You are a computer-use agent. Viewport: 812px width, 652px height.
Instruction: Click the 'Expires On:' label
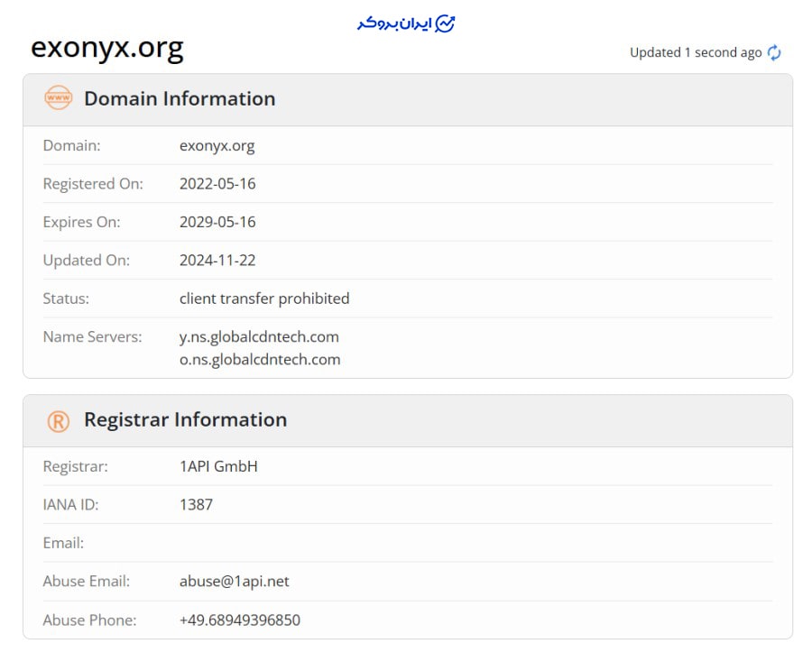click(x=81, y=223)
